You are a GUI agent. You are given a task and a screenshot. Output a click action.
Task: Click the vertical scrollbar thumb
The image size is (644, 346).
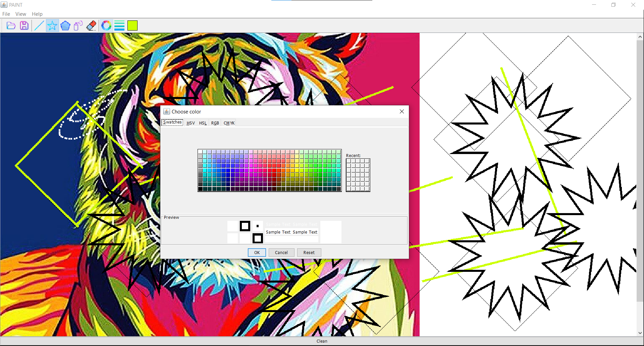(x=640, y=171)
